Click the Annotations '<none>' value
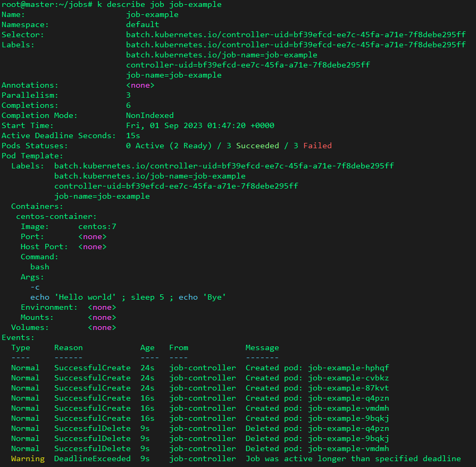 point(140,85)
